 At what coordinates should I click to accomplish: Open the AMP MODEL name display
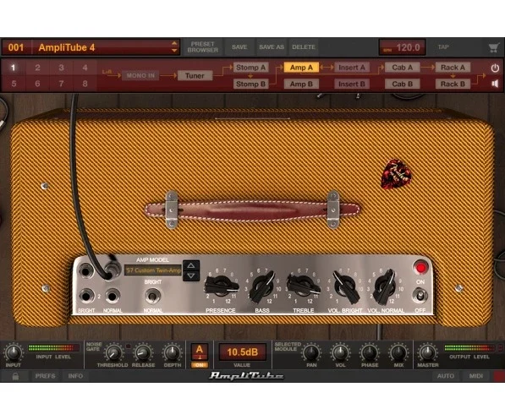coord(153,270)
